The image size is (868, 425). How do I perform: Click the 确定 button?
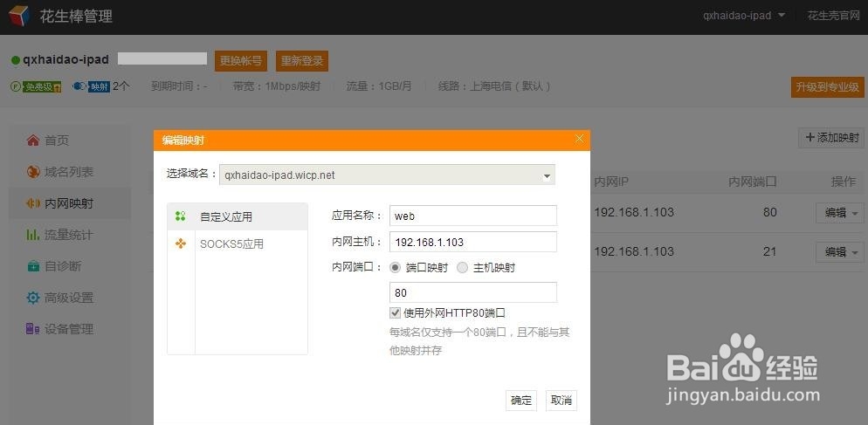521,401
